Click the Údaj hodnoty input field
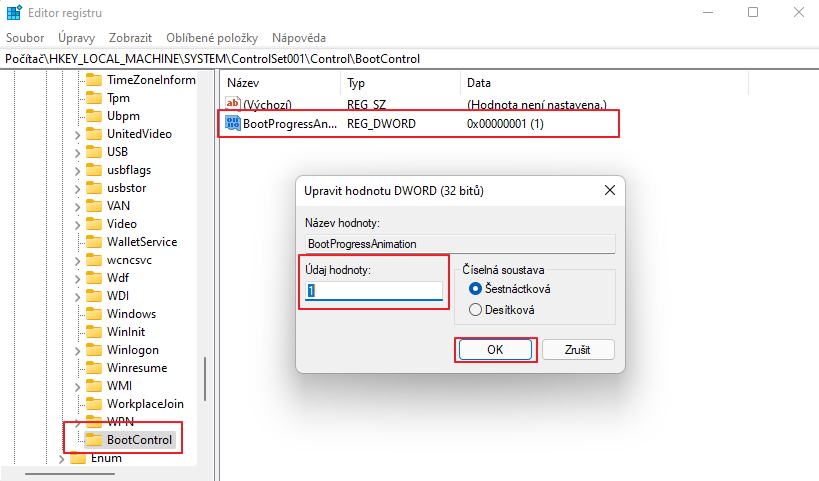 tap(374, 290)
